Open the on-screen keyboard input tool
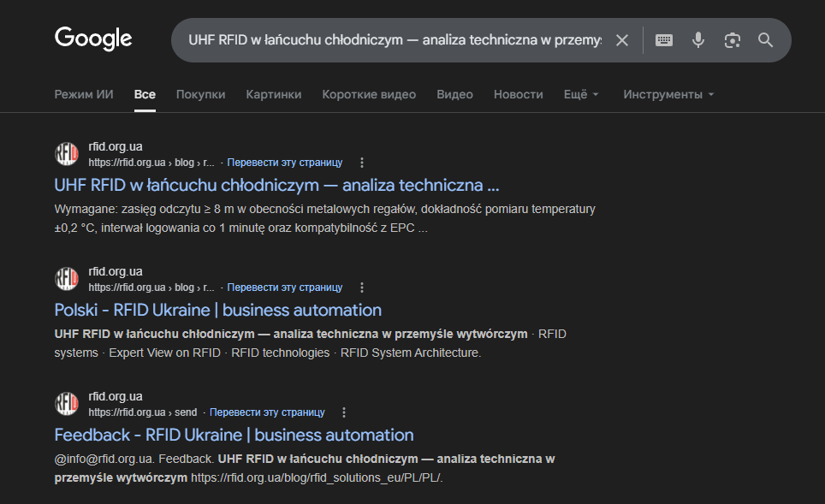This screenshot has height=504, width=825. [x=664, y=40]
